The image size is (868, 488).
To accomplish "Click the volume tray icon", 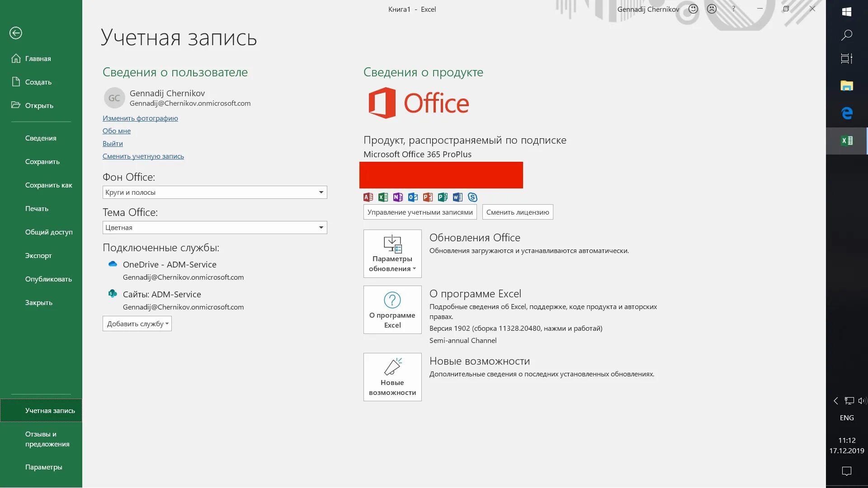I will click(x=862, y=400).
